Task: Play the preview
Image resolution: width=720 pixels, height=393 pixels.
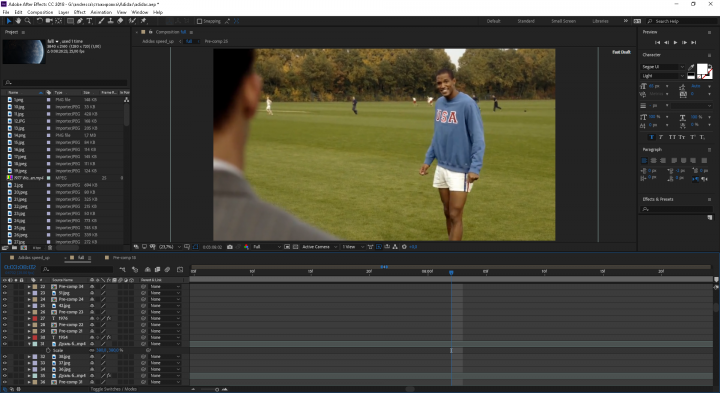Action: click(675, 42)
